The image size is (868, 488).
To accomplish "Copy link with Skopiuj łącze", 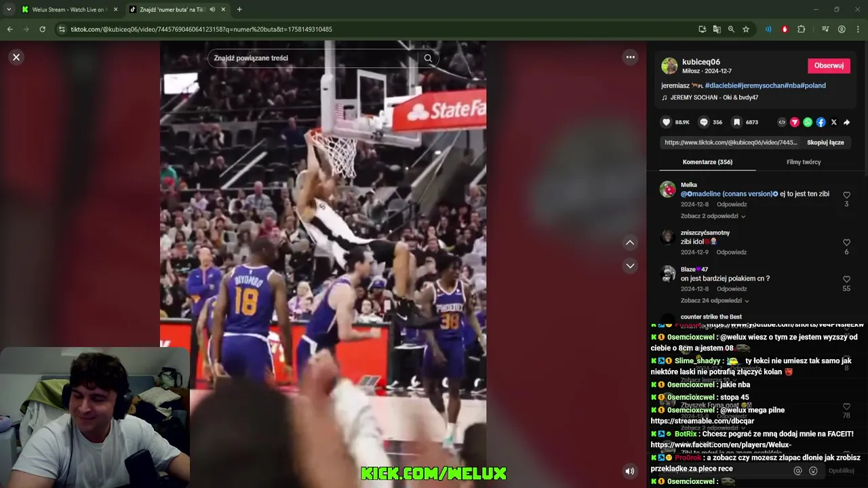I will click(825, 142).
